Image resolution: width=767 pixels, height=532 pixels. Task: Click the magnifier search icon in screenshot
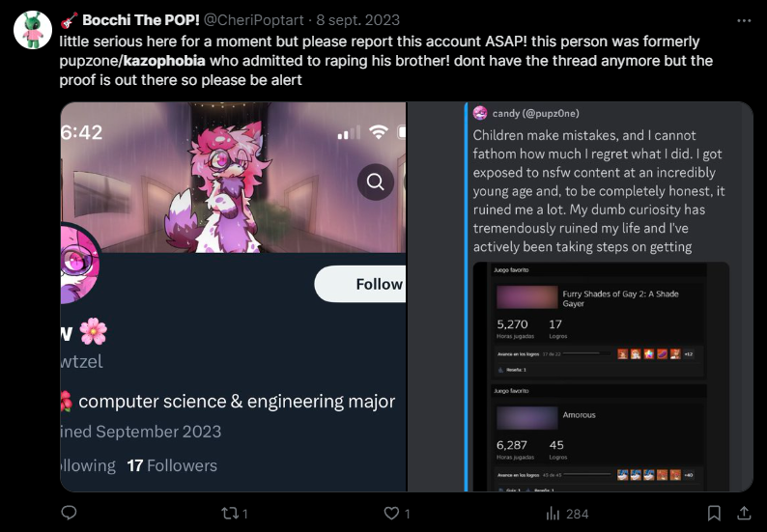[x=375, y=181]
